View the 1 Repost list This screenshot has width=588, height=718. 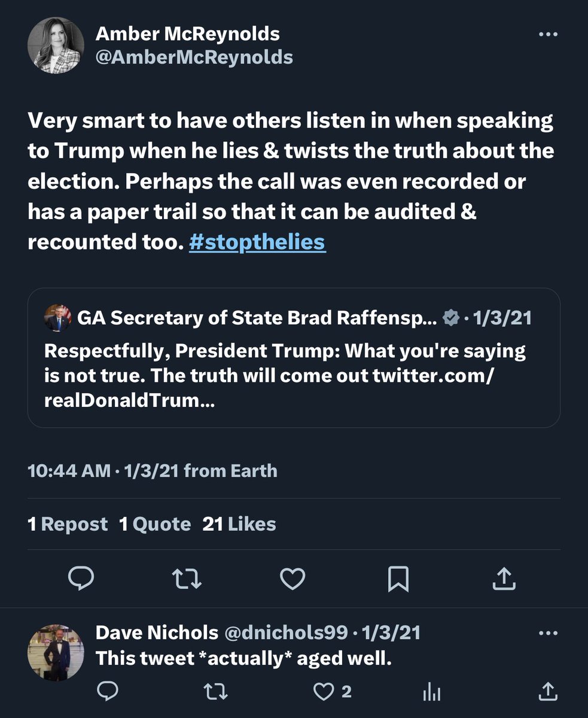click(x=68, y=524)
